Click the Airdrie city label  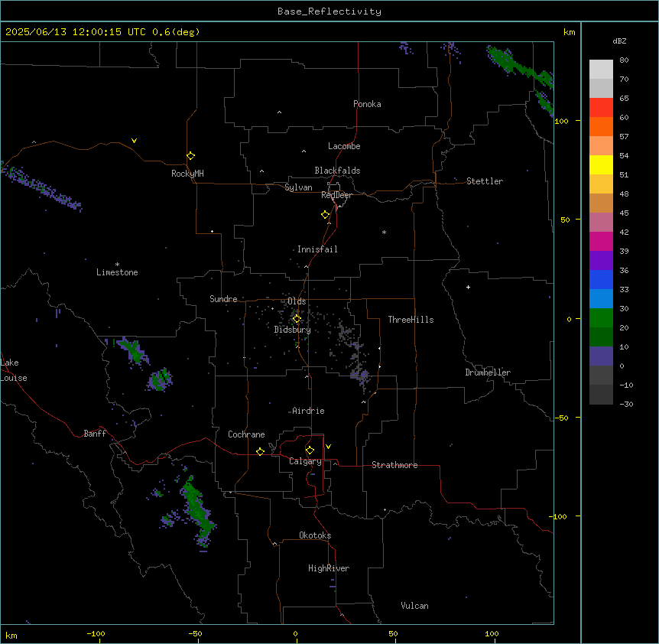tap(308, 411)
